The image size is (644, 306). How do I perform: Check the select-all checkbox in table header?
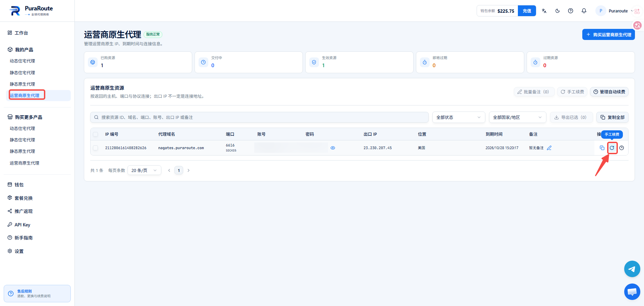(96, 134)
